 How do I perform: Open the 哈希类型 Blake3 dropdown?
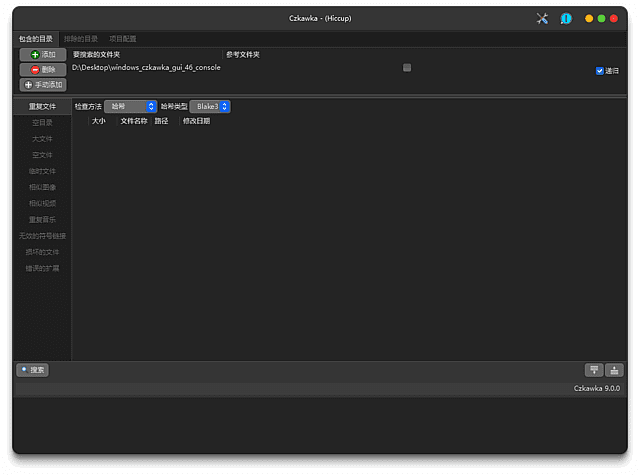[210, 106]
